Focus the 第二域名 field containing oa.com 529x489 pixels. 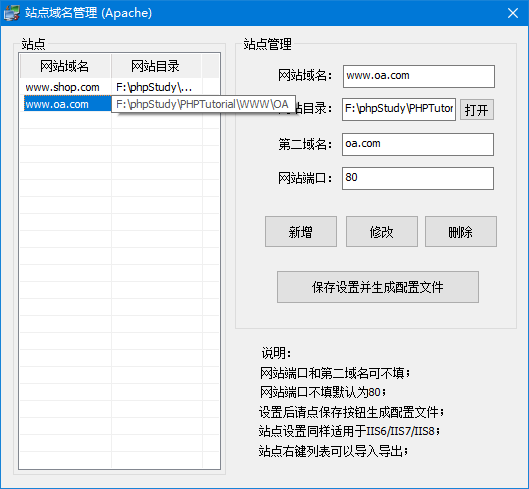[418, 144]
